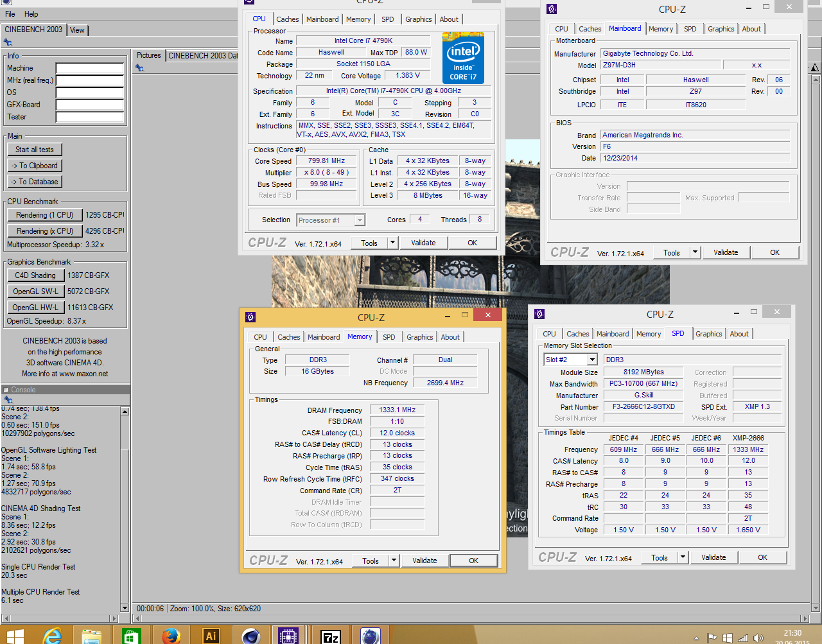Open About tab in the SPD window
The image size is (822, 644).
[x=739, y=334]
